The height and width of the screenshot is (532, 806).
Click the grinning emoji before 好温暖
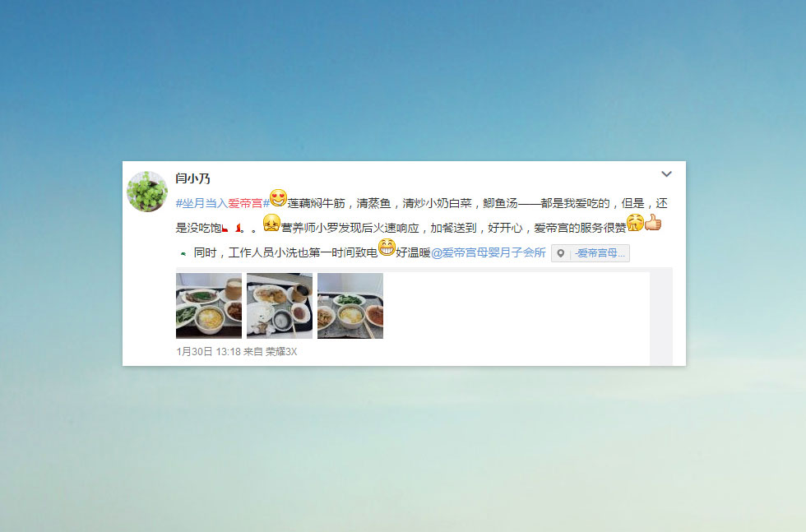(x=387, y=247)
